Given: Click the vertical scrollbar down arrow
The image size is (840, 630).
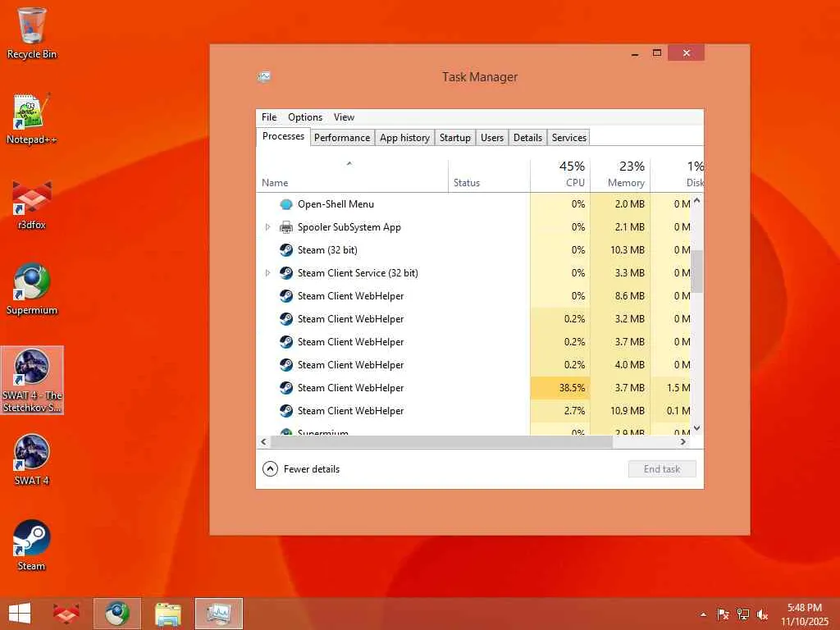Looking at the screenshot, I should coord(697,428).
